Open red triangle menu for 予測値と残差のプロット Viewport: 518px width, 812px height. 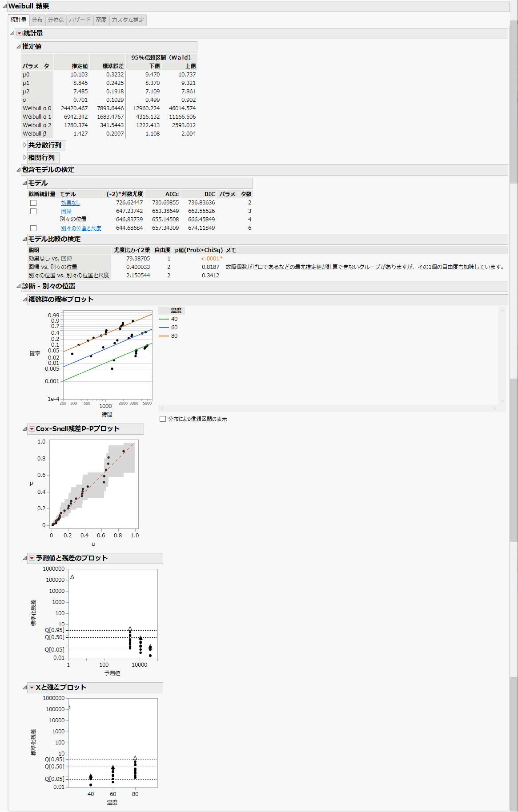32,558
